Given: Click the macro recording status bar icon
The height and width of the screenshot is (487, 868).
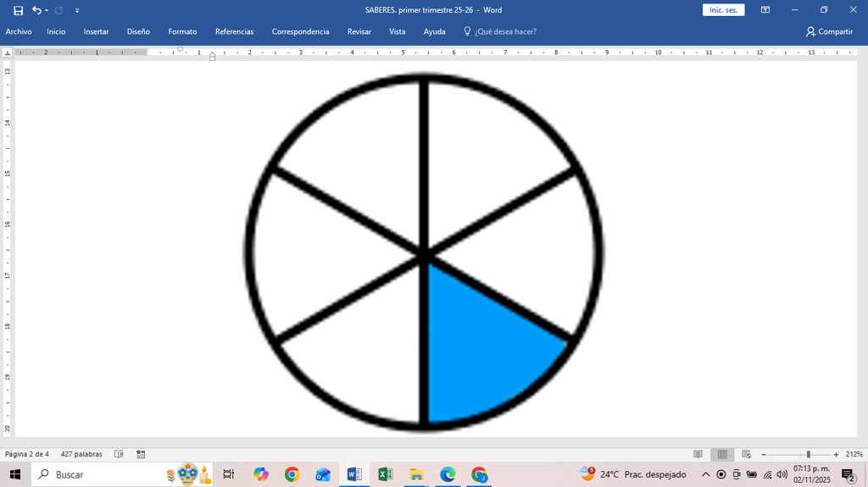Looking at the screenshot, I should click(x=141, y=454).
